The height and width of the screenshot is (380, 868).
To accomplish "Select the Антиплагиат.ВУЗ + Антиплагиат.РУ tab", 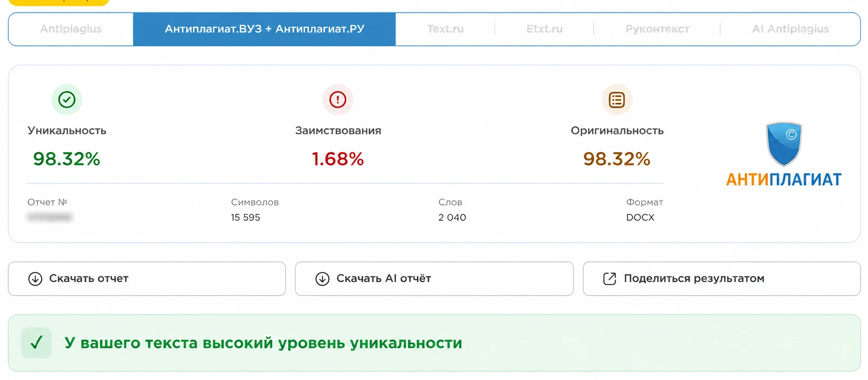I will tap(264, 29).
